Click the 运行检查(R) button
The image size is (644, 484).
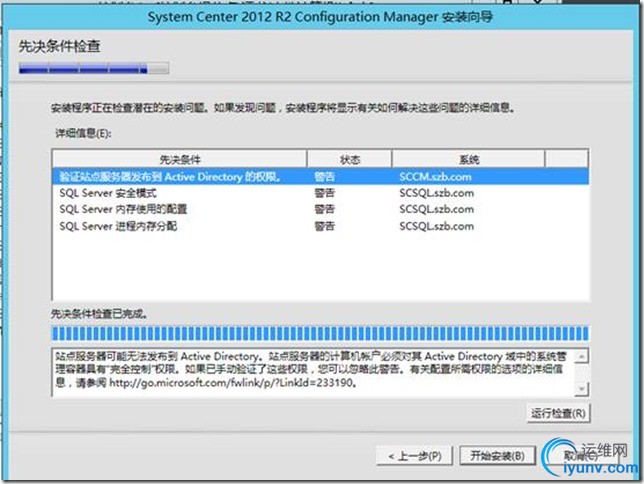tap(559, 413)
